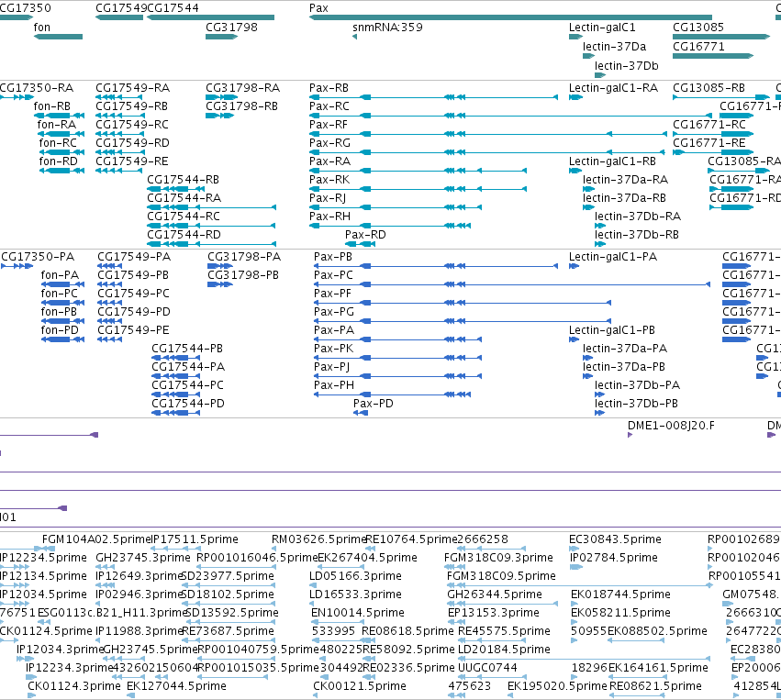
Task: Click EST FGM104A02.5prime label
Action: [96, 539]
